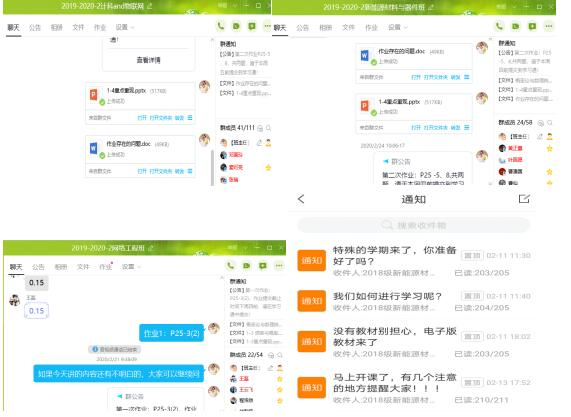
Task: Open screen share icon in 网络工程班 group
Action: [x=263, y=266]
